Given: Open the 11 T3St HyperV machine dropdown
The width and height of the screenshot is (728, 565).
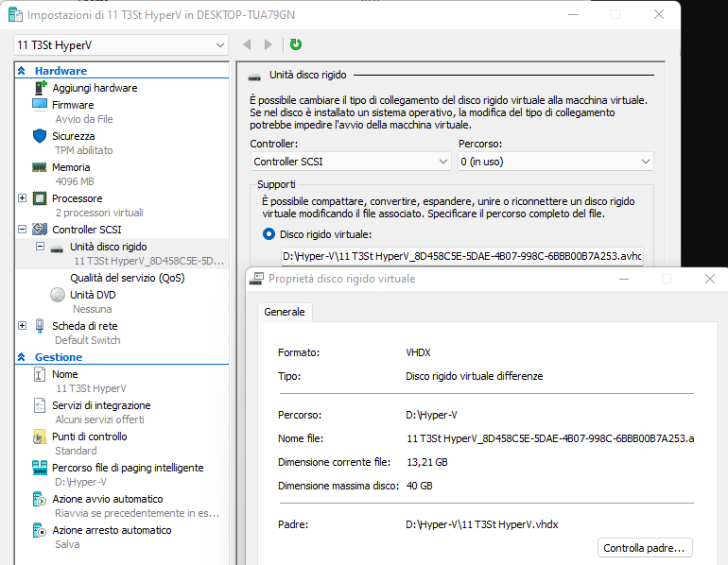Looking at the screenshot, I should [121, 45].
